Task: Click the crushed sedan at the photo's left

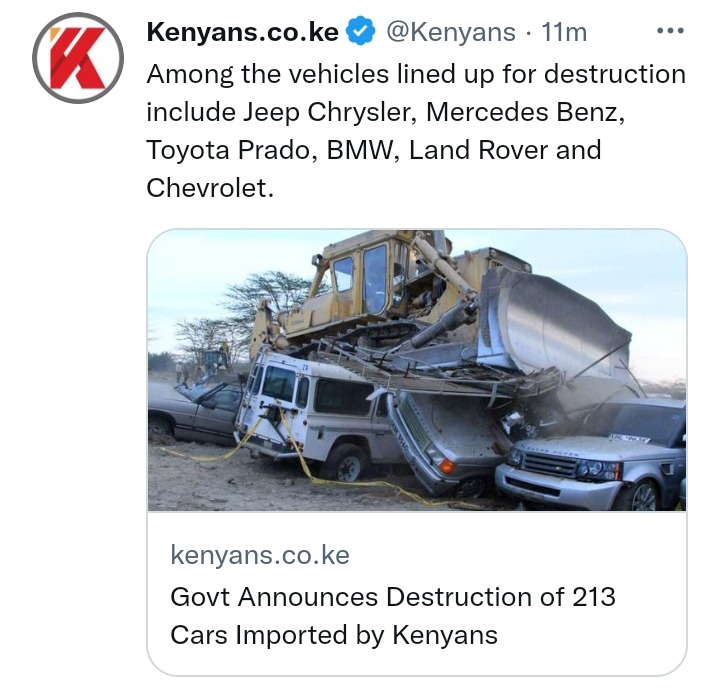Action: [195, 411]
